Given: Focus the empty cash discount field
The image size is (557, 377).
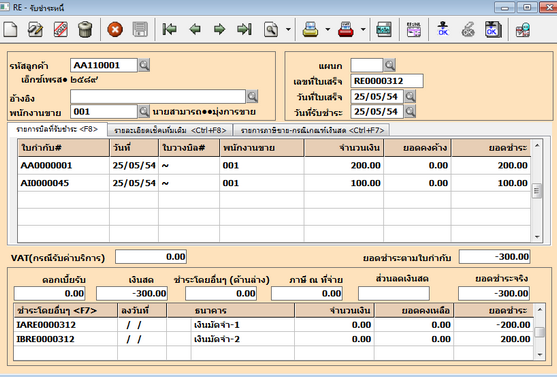Looking at the screenshot, I should click(394, 293).
